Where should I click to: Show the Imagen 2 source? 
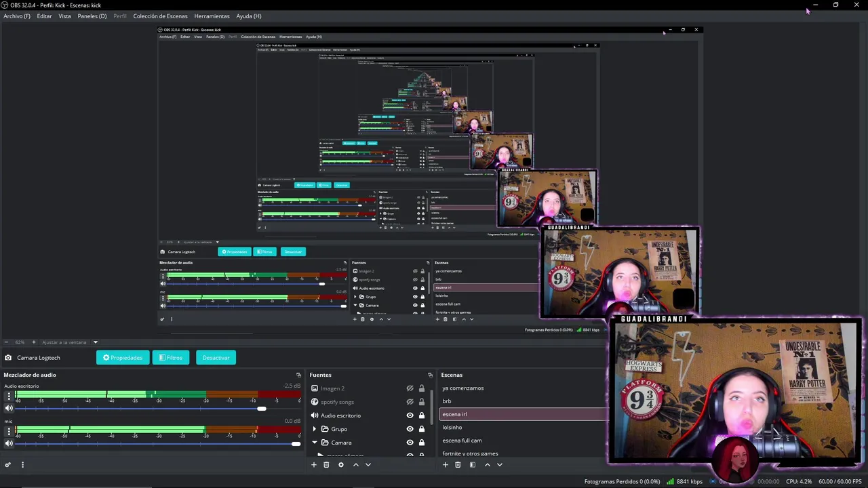tap(410, 388)
